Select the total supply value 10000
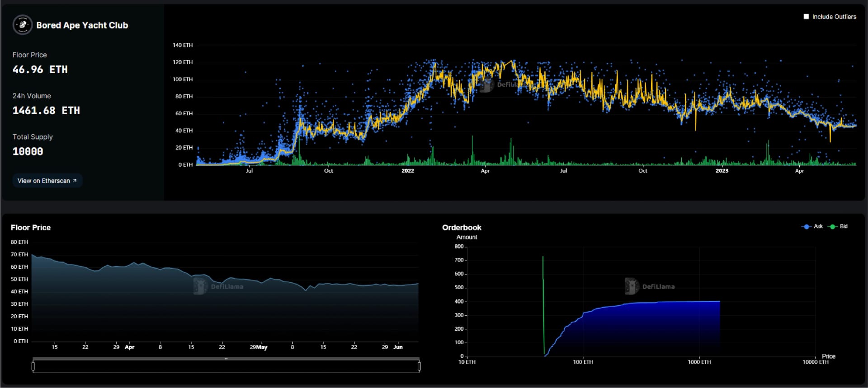The image size is (868, 388). point(28,152)
